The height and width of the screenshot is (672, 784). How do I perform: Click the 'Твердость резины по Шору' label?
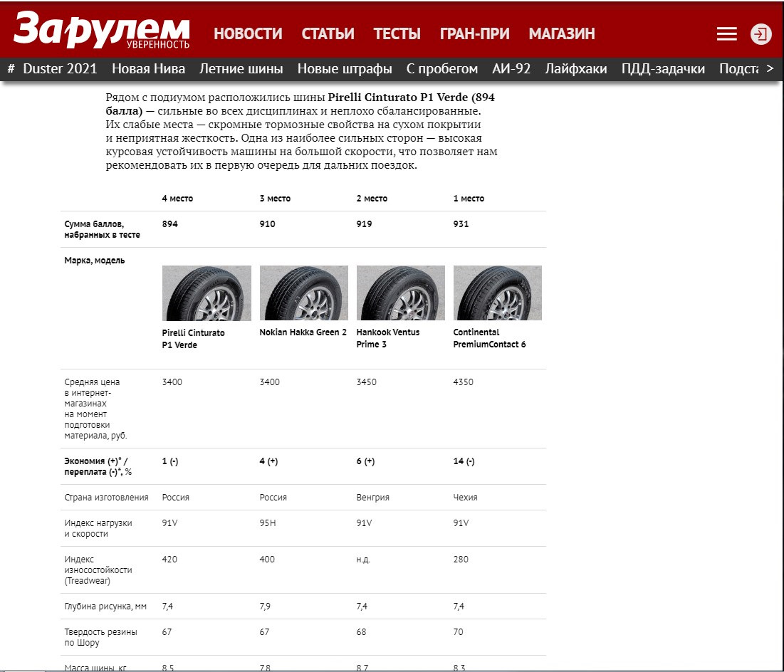100,638
